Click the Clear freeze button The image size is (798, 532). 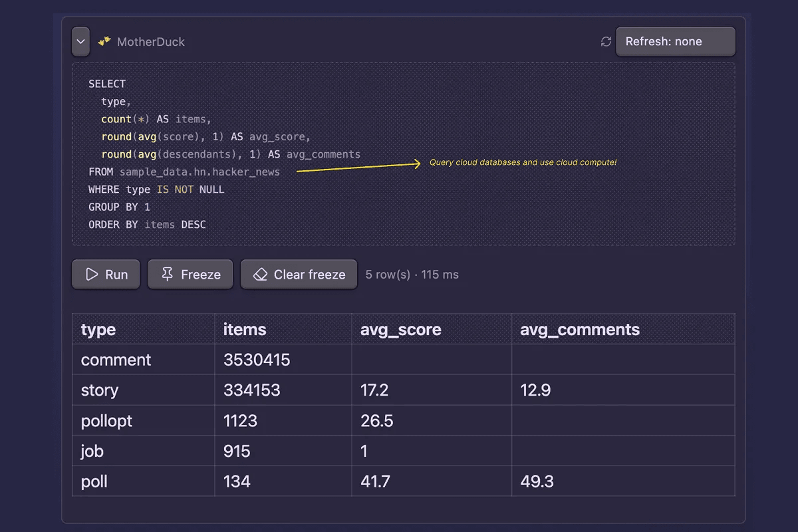pos(299,274)
